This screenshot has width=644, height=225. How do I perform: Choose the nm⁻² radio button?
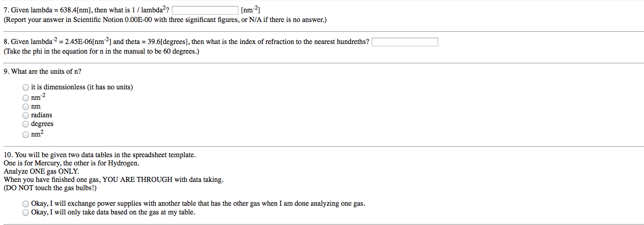(x=26, y=98)
